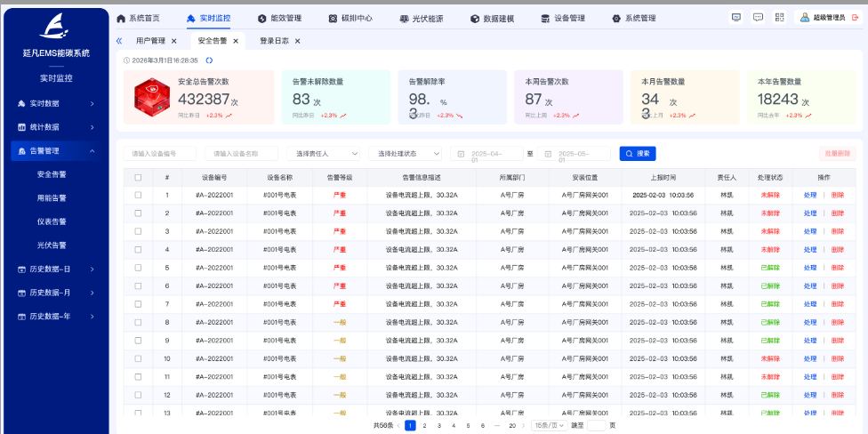Click the 延凡EMS sailboat logo

[x=55, y=30]
